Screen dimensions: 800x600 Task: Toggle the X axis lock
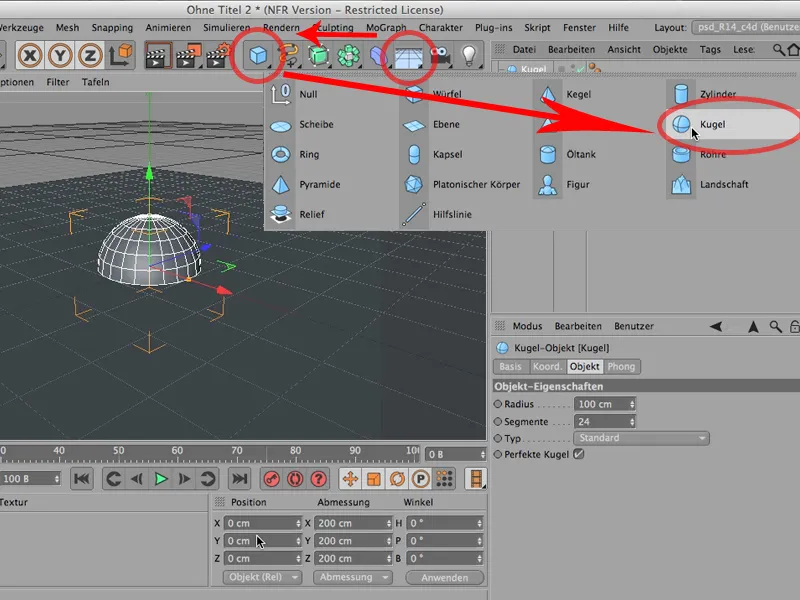tap(30, 55)
